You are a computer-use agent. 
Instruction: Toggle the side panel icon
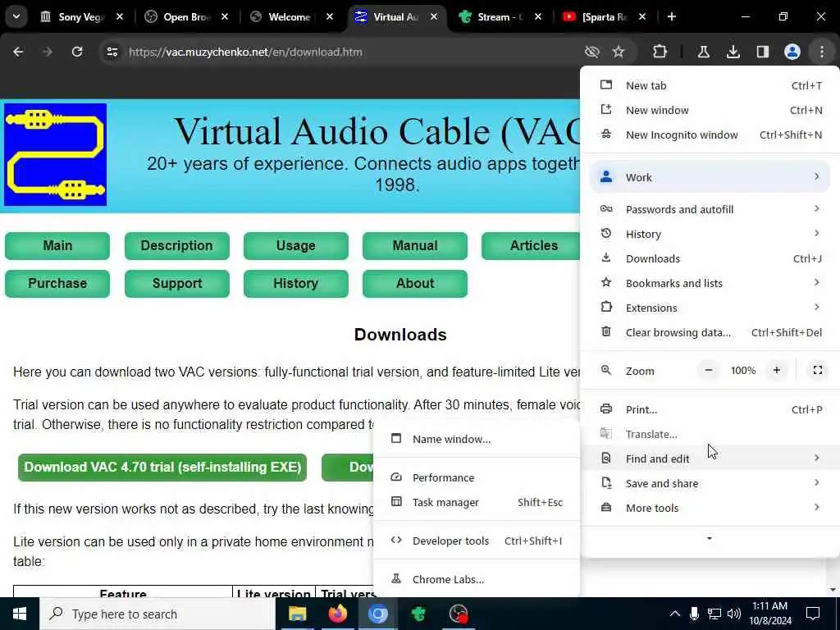762,52
